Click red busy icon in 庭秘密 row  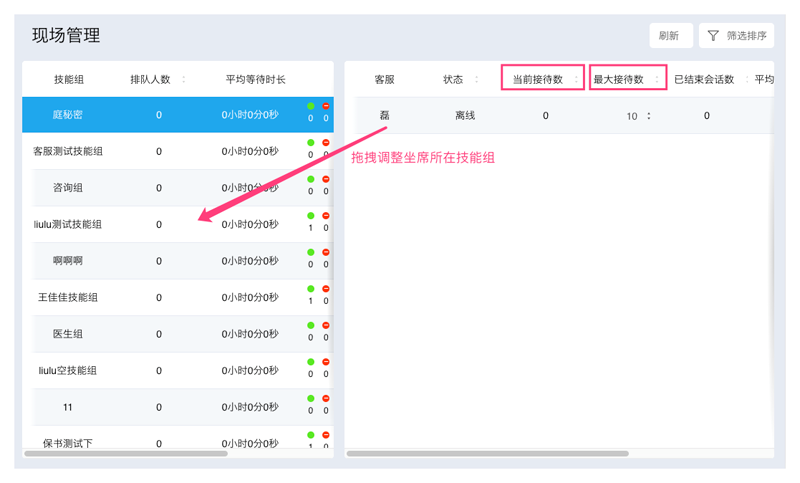coord(326,106)
